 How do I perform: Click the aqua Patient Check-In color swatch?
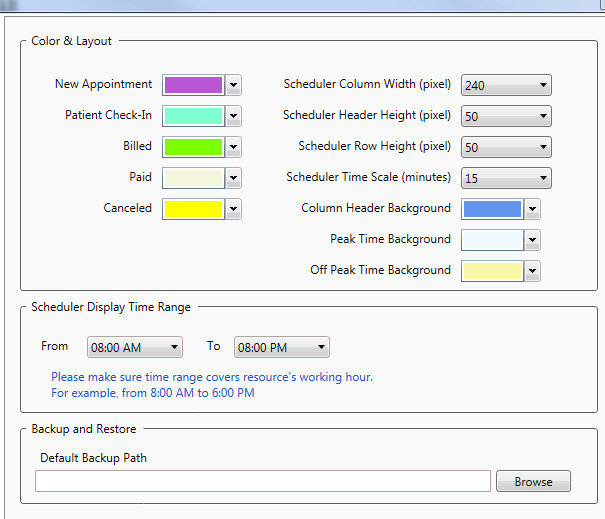click(x=193, y=116)
